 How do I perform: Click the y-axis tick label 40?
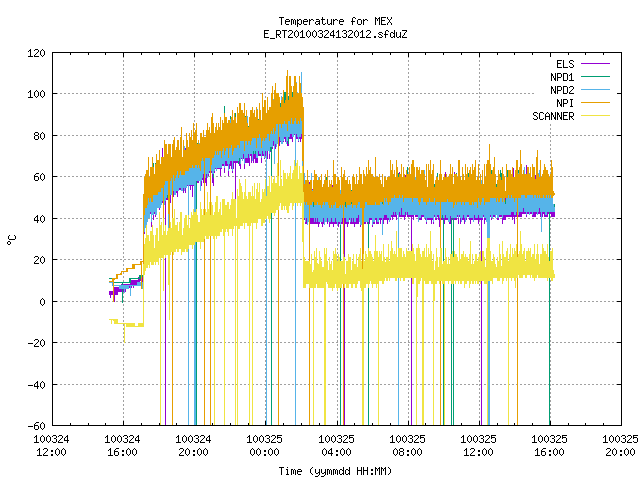pyautogui.click(x=39, y=219)
